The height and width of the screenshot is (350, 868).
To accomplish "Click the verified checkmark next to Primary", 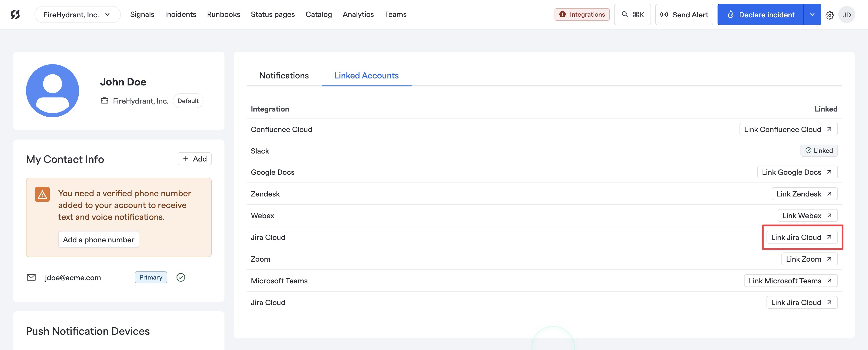I will 181,277.
